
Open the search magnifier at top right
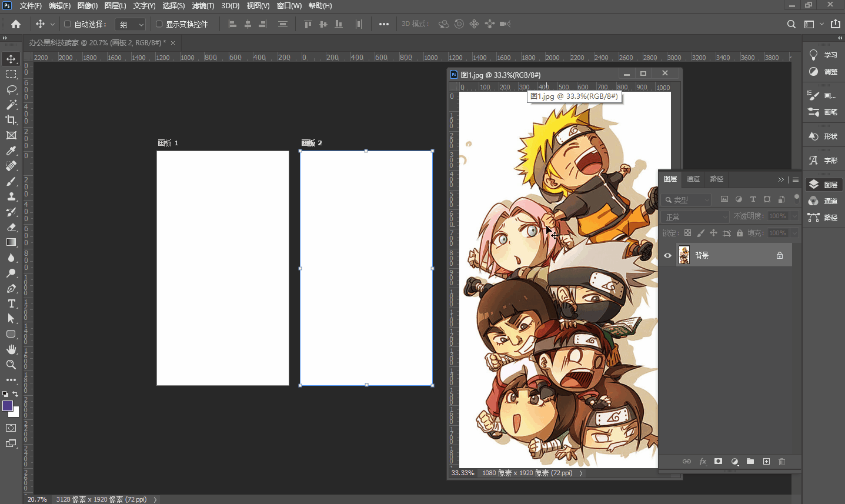tap(791, 24)
